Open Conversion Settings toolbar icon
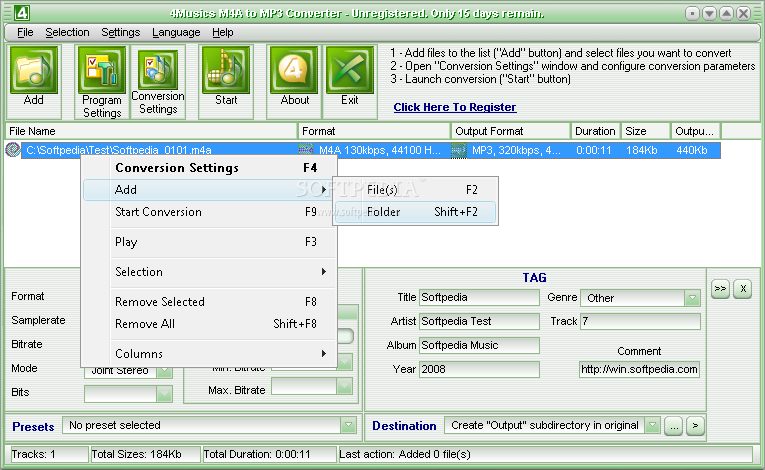 click(158, 70)
